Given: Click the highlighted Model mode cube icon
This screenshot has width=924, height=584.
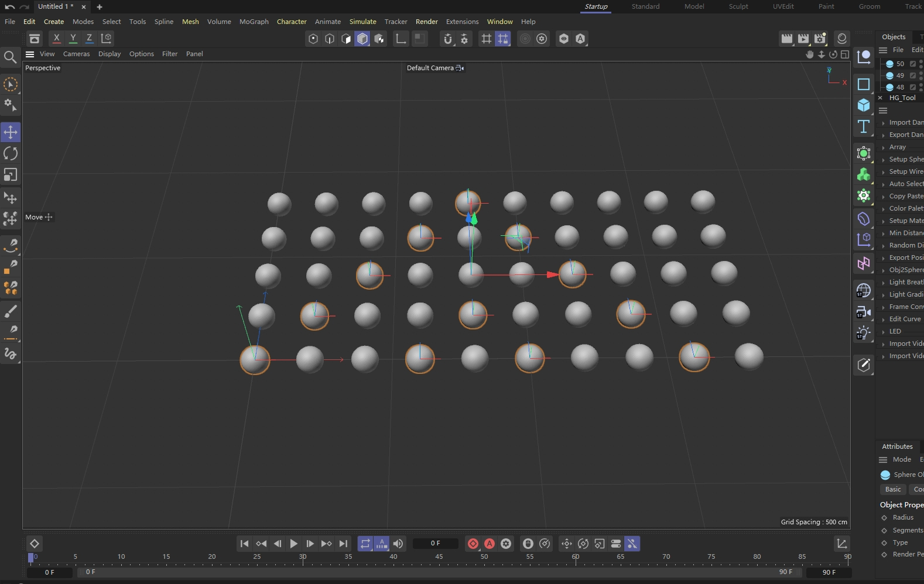Looking at the screenshot, I should [x=362, y=39].
